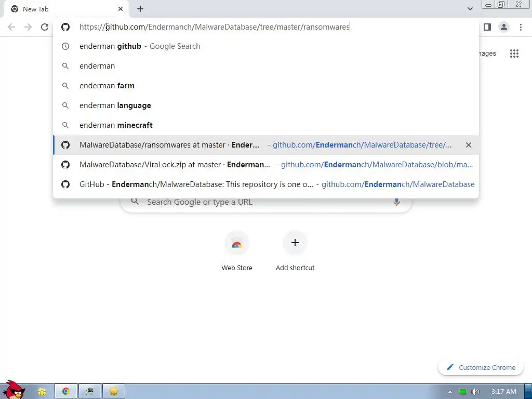The image size is (532, 399).
Task: Click the Images link
Action: 487,54
